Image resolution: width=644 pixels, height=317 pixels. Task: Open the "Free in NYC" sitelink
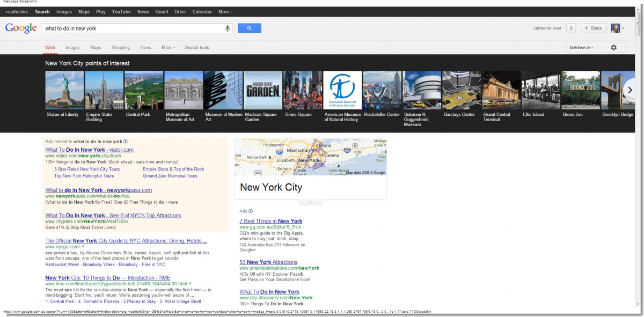153,264
